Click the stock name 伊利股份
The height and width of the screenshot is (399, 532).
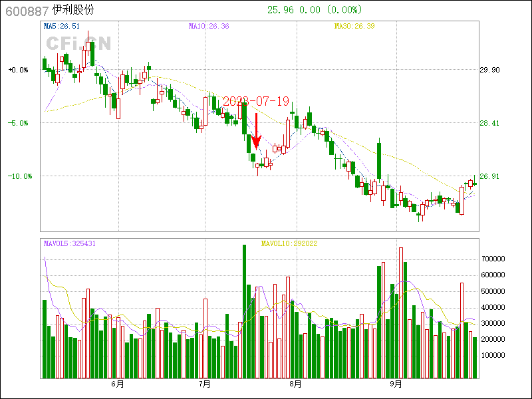coord(73,11)
